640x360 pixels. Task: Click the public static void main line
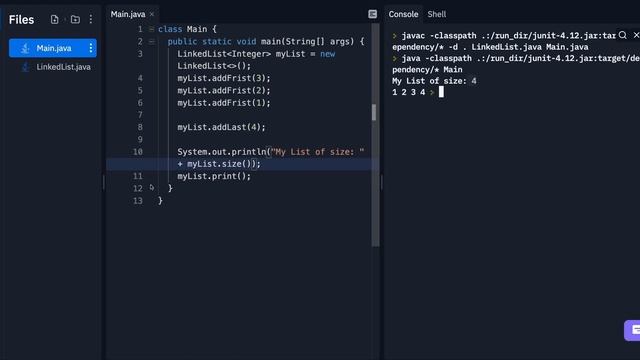[266, 41]
